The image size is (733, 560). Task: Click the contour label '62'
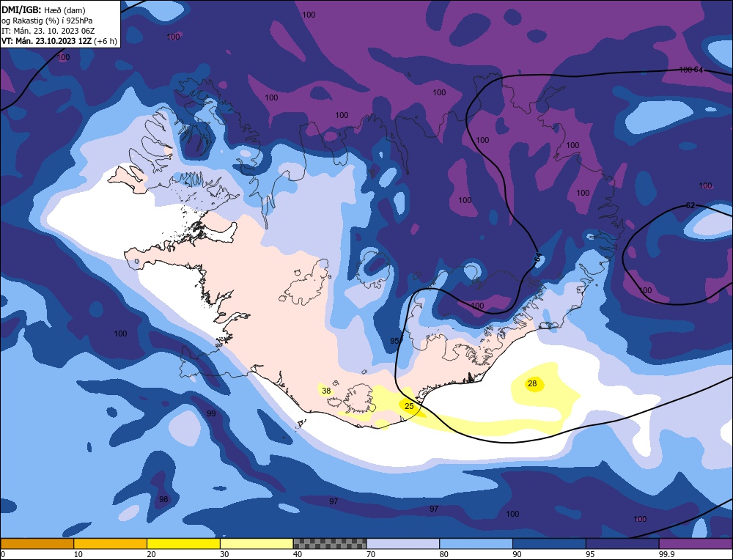[690, 205]
